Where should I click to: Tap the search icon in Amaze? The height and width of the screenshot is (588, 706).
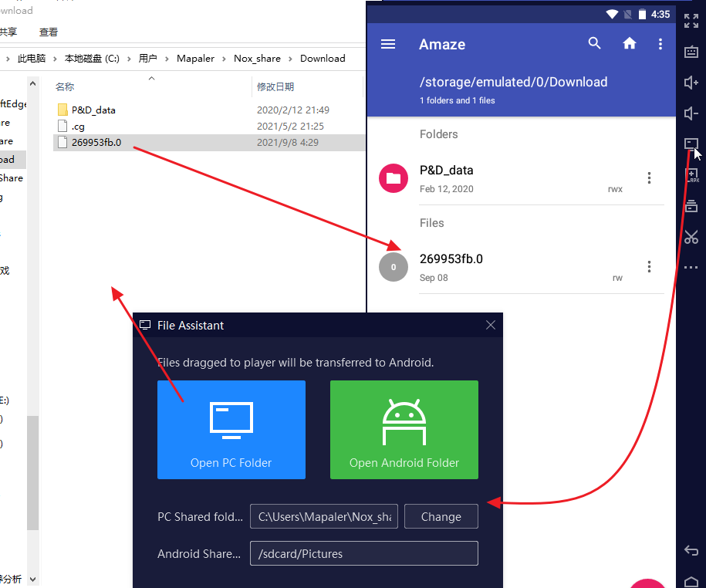click(x=594, y=44)
